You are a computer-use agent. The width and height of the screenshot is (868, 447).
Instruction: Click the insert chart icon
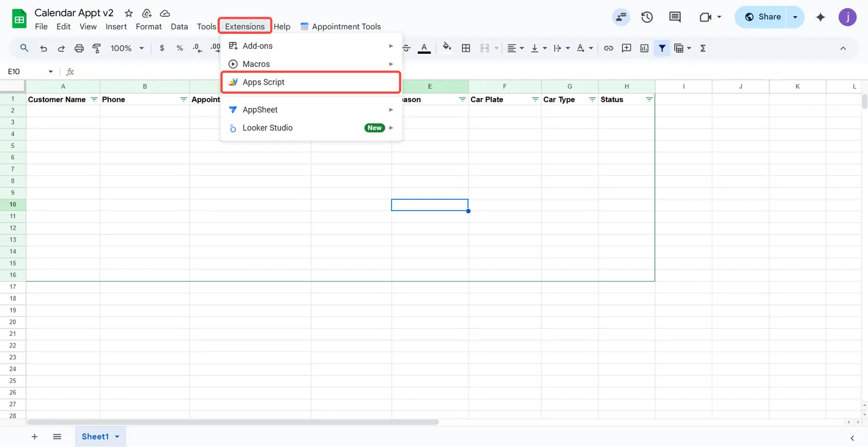point(644,48)
